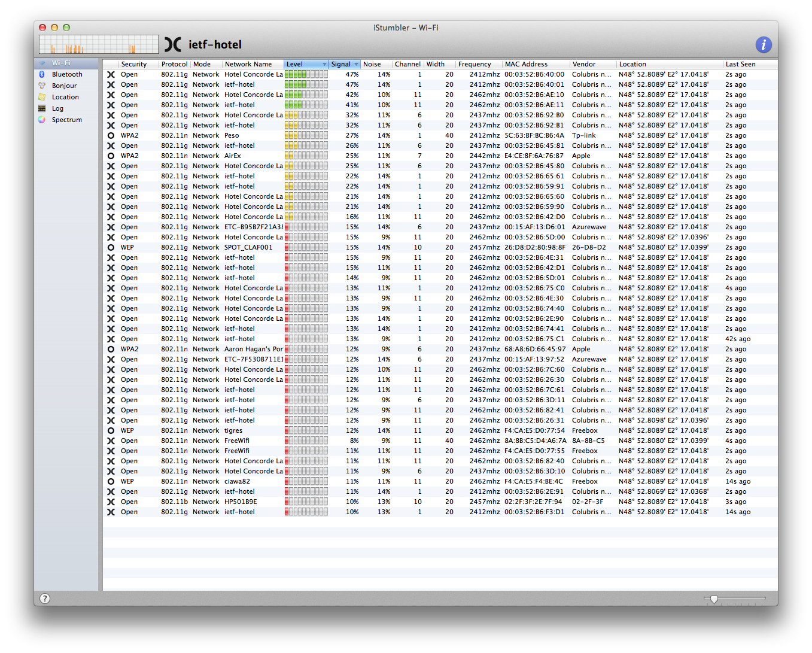
Task: Click the 8% signal cell
Action: click(x=354, y=441)
